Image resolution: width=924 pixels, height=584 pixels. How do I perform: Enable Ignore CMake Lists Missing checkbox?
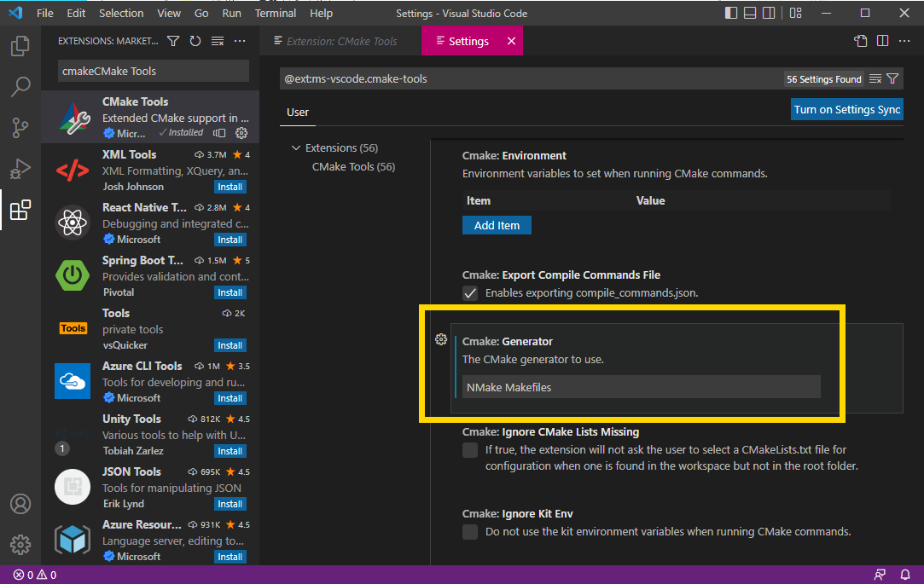[469, 450]
